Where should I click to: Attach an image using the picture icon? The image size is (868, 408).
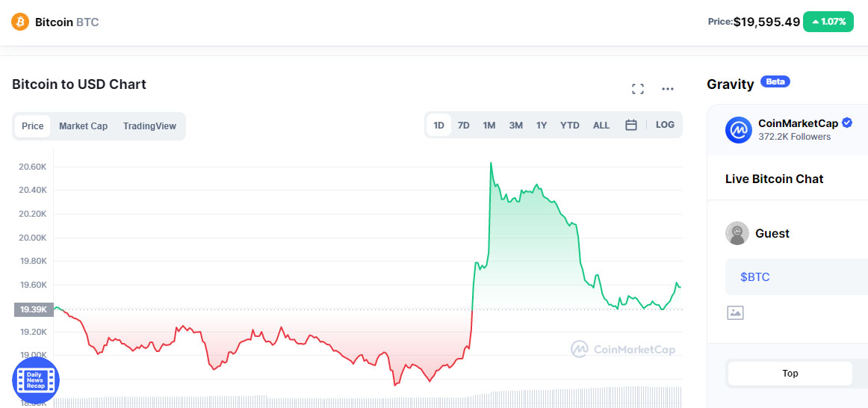[735, 312]
